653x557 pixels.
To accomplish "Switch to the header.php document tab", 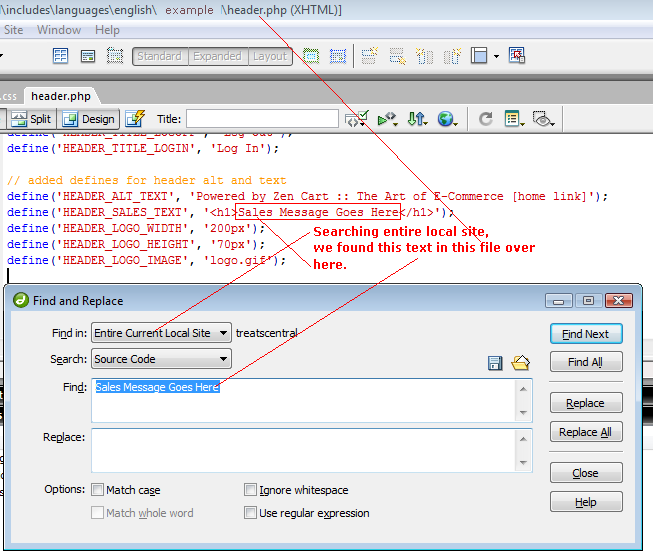I will click(x=61, y=96).
